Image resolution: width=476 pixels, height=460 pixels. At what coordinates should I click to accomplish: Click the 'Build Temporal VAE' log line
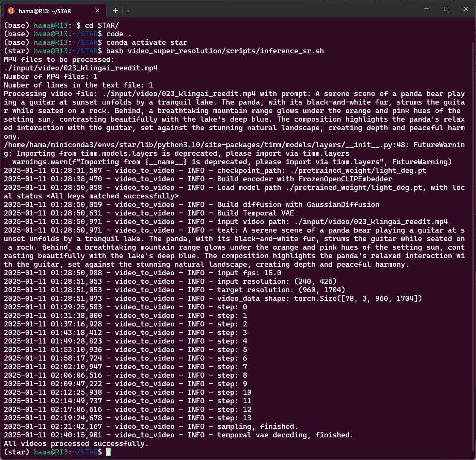149,213
